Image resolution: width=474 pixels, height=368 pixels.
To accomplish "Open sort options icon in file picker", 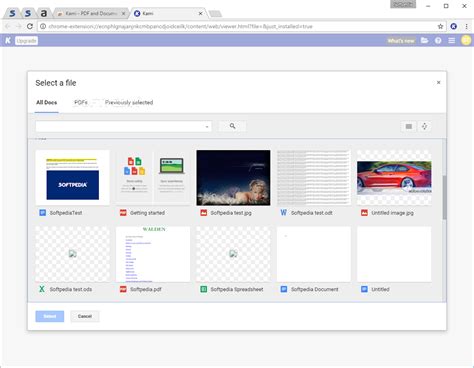I will point(424,126).
